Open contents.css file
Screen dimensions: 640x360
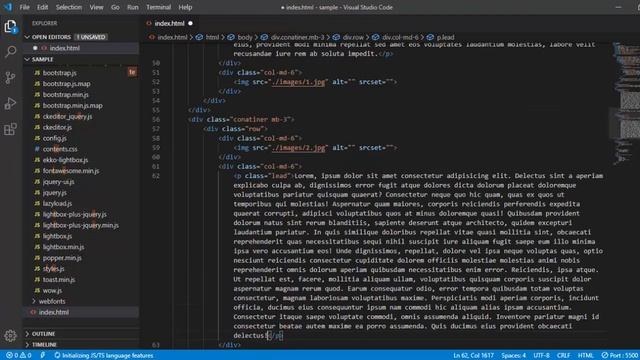(60, 149)
